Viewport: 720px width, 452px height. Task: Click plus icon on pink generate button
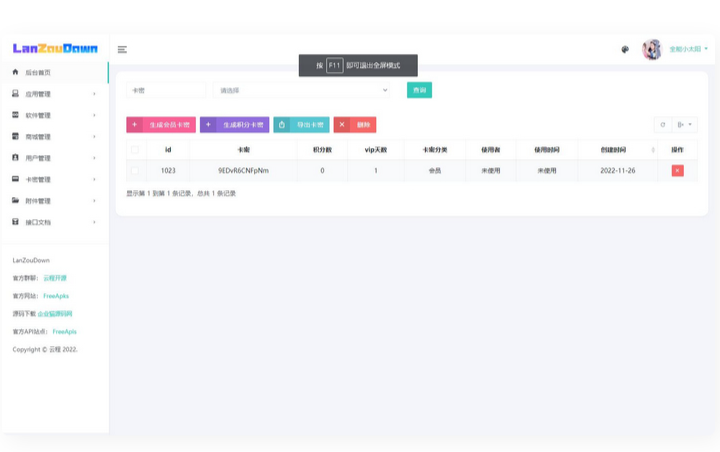135,124
